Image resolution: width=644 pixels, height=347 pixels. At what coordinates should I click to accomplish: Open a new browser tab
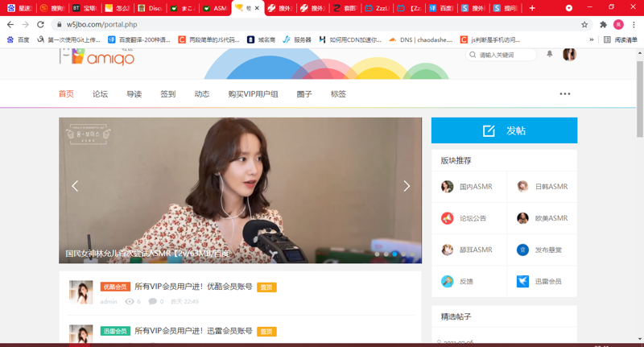[x=532, y=8]
